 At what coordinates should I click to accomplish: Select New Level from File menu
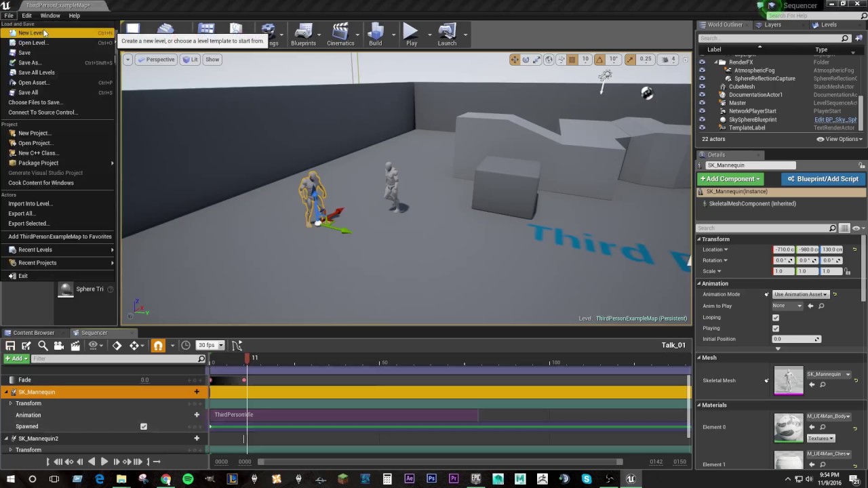pos(58,33)
